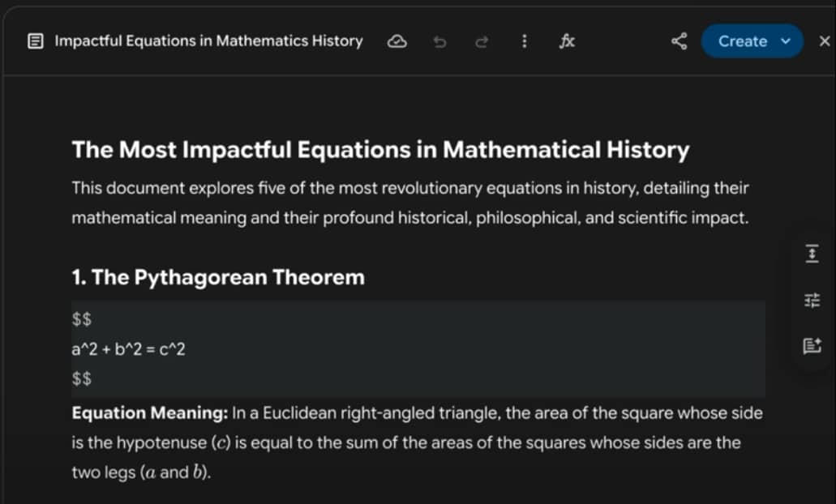This screenshot has width=836, height=504.
Task: Click the share icon
Action: pos(679,41)
